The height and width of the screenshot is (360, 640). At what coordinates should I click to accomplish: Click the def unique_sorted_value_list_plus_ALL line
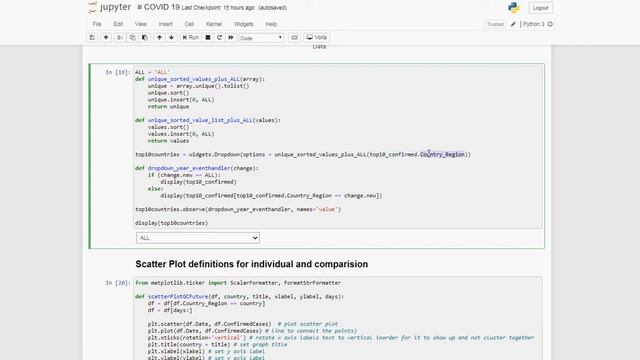[x=208, y=120]
